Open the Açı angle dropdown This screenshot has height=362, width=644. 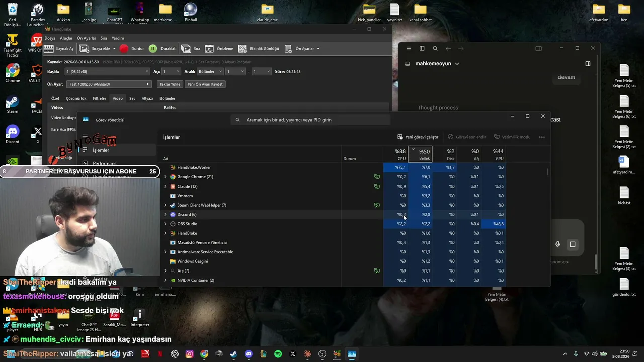pos(171,72)
